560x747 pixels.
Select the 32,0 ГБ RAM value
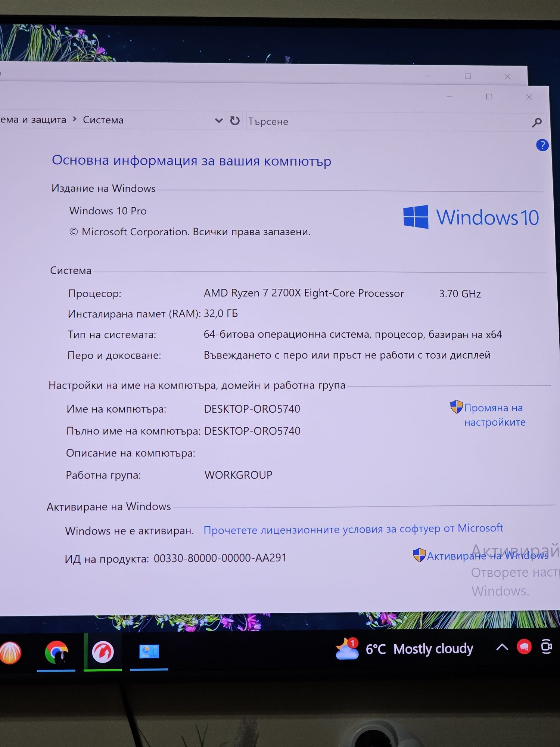pos(221,313)
